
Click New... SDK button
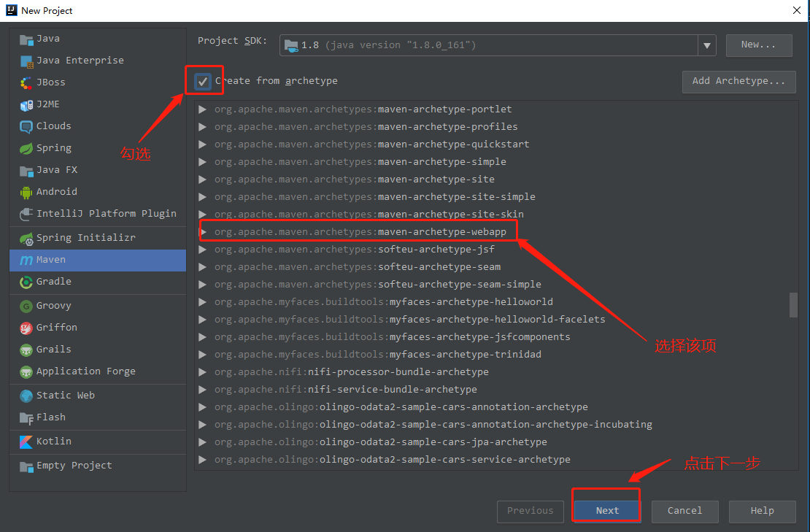[758, 45]
